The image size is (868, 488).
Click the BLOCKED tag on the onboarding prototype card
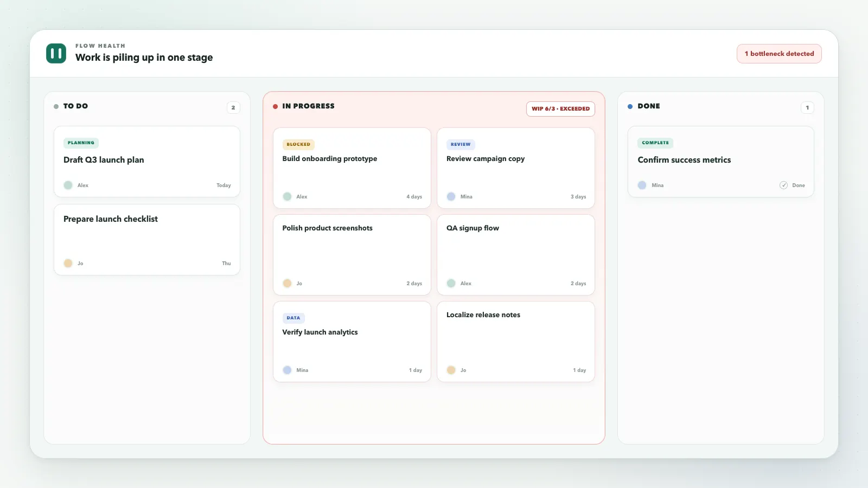[x=298, y=145]
